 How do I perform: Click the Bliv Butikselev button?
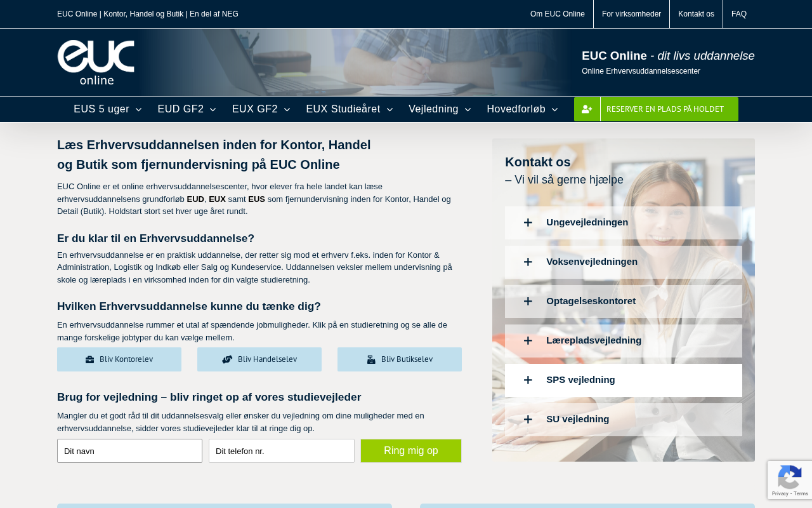click(400, 359)
